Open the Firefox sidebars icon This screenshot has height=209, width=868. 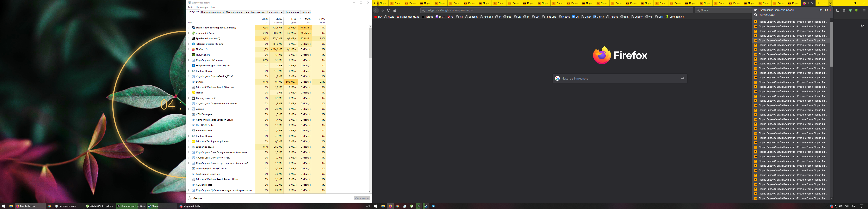tap(837, 10)
